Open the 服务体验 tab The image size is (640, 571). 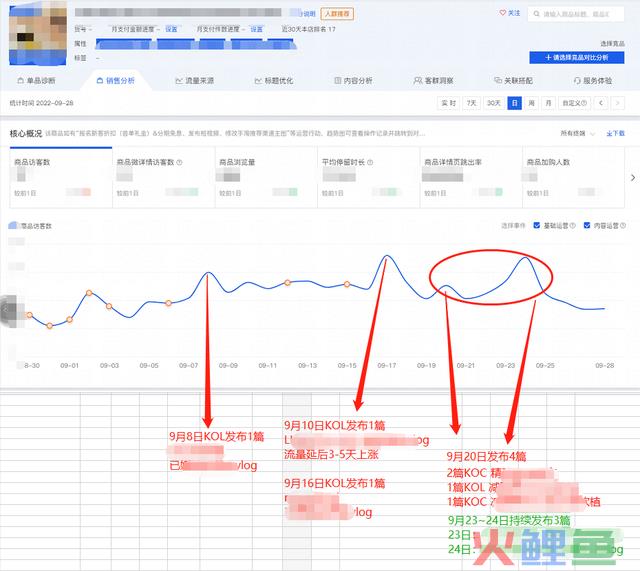pyautogui.click(x=593, y=81)
